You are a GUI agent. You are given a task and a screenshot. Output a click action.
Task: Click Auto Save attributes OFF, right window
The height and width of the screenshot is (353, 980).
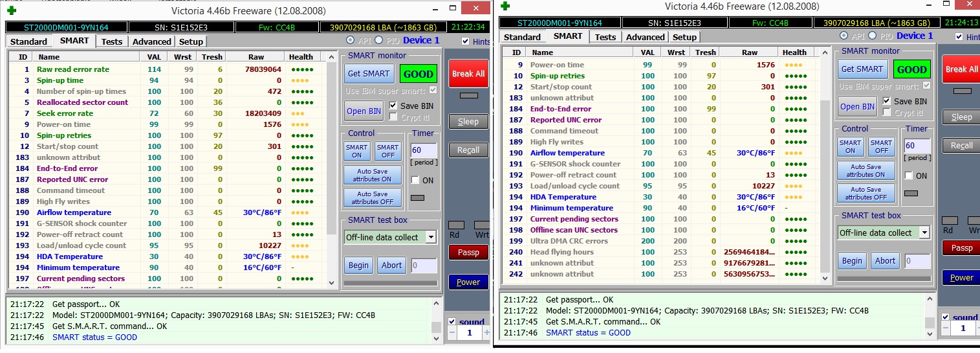coord(866,193)
